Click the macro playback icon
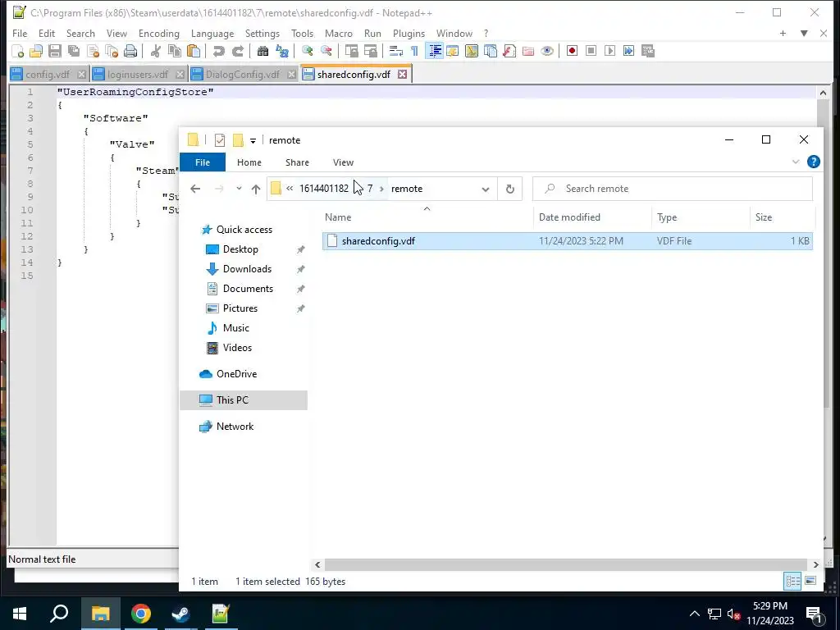 [609, 51]
